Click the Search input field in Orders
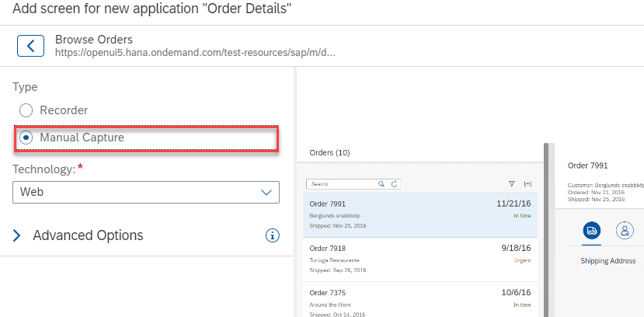This screenshot has height=317, width=644. [340, 184]
